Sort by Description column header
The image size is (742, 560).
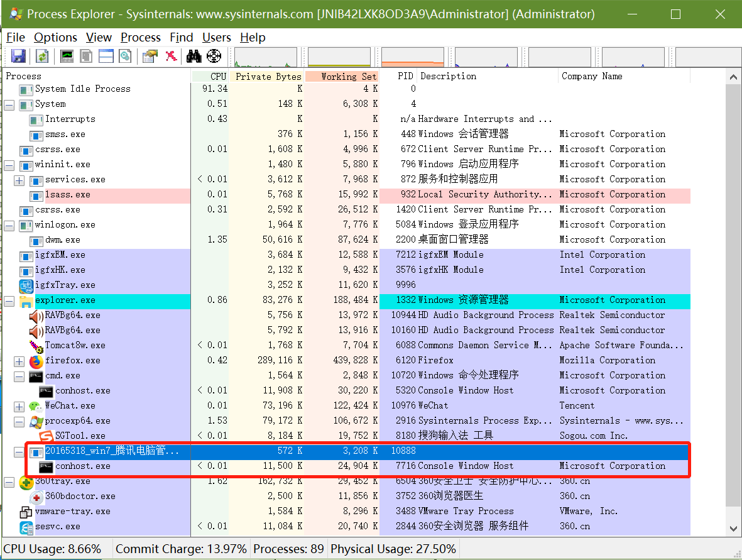pos(488,76)
